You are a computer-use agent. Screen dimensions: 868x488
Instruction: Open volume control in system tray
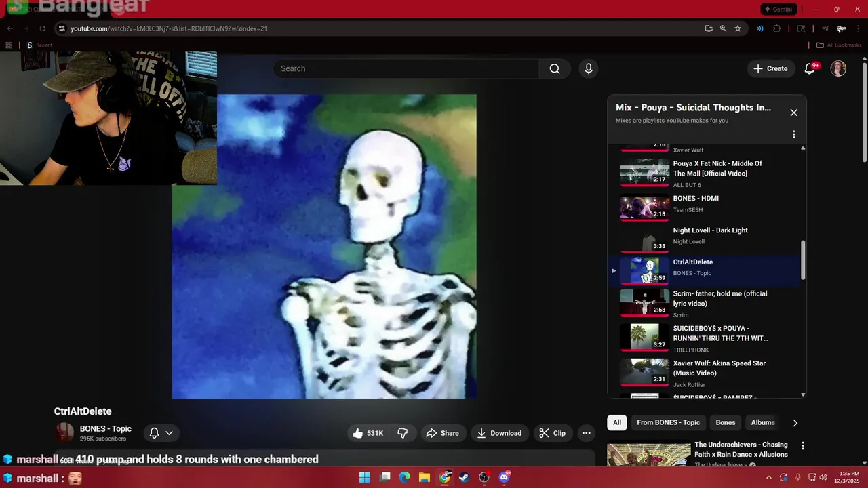click(823, 477)
